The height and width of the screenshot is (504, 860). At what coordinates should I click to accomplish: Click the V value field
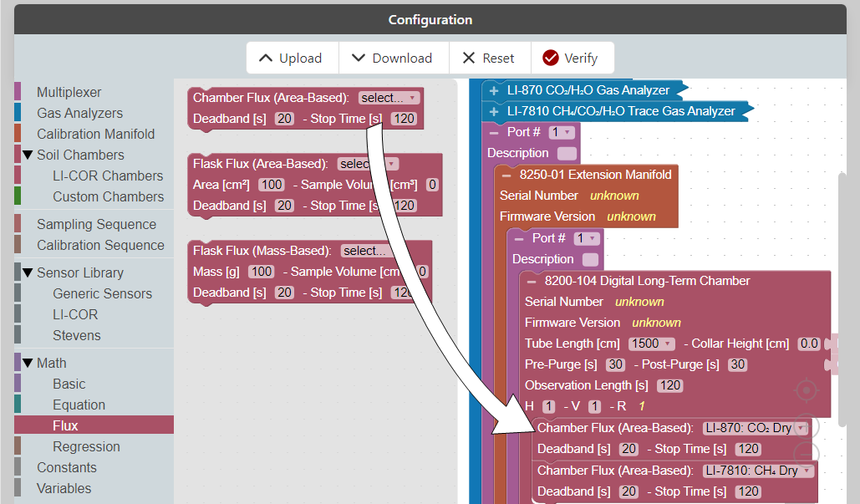click(594, 406)
